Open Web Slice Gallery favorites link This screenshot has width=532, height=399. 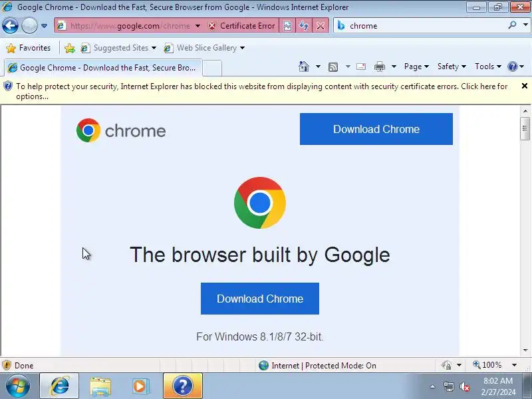(x=204, y=48)
